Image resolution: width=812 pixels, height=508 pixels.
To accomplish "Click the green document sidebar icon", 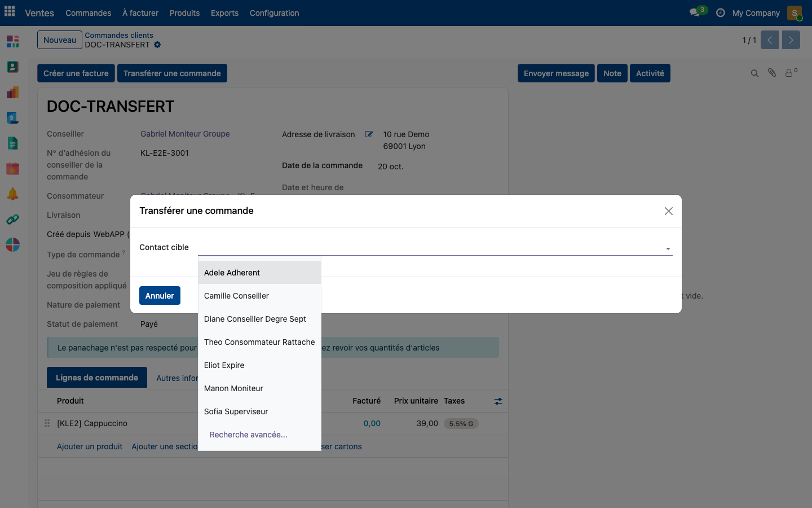I will [x=12, y=143].
